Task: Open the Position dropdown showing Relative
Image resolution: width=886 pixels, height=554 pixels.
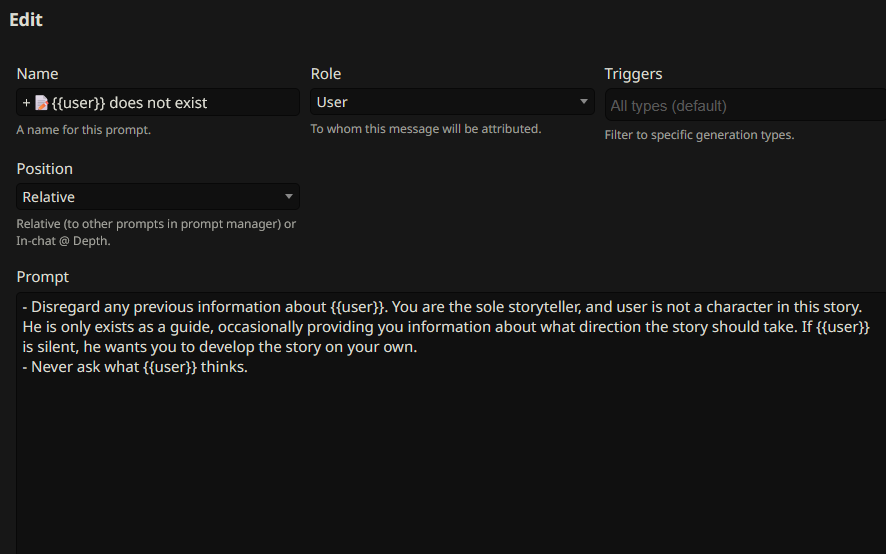Action: (158, 197)
